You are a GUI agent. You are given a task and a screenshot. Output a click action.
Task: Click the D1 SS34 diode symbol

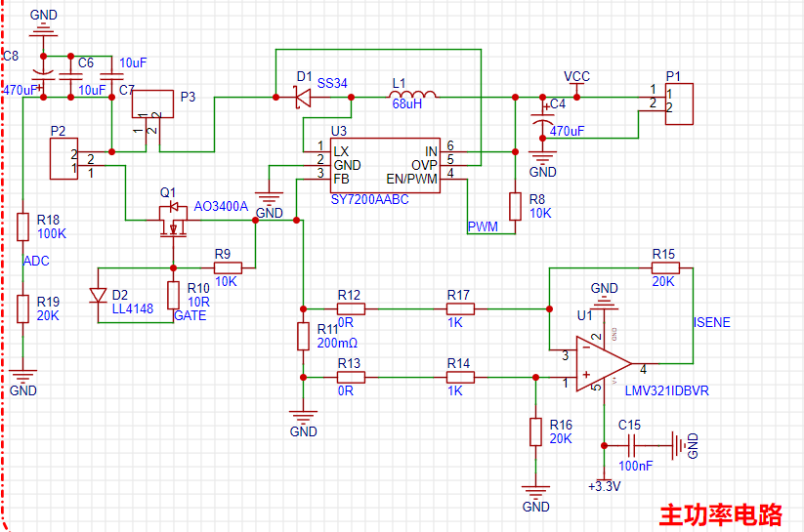coord(303,98)
